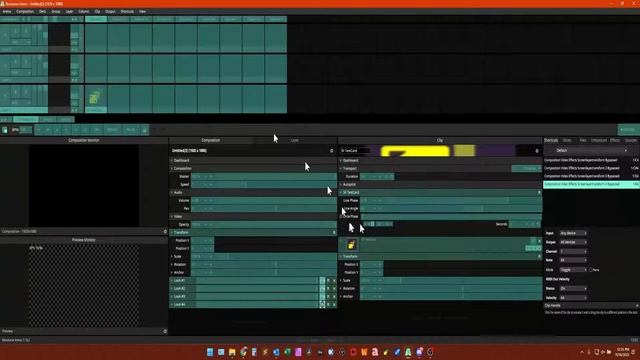The image size is (640, 360).
Task: Collapse the Transform section in Composition panel
Action: (172, 232)
